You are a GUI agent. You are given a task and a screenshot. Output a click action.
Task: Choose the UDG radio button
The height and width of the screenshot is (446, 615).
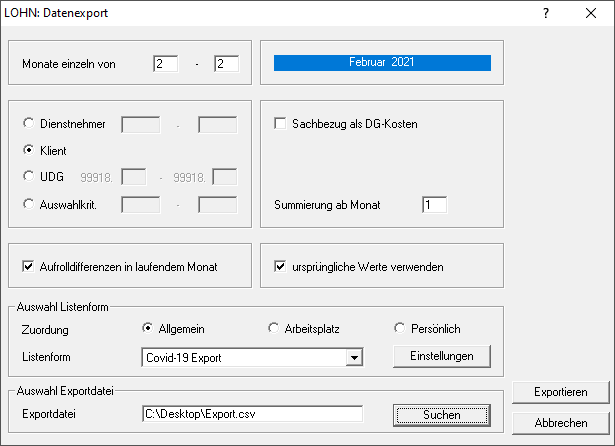pyautogui.click(x=28, y=177)
